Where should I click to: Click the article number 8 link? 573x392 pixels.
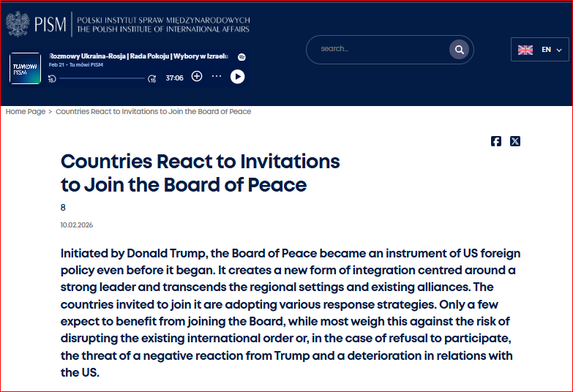[x=63, y=208]
